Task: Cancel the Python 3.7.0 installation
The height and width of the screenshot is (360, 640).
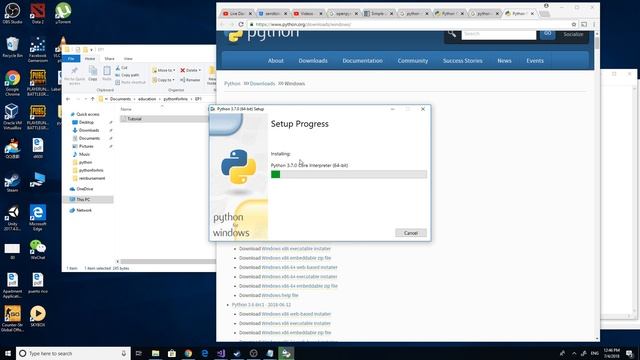Action: [411, 233]
